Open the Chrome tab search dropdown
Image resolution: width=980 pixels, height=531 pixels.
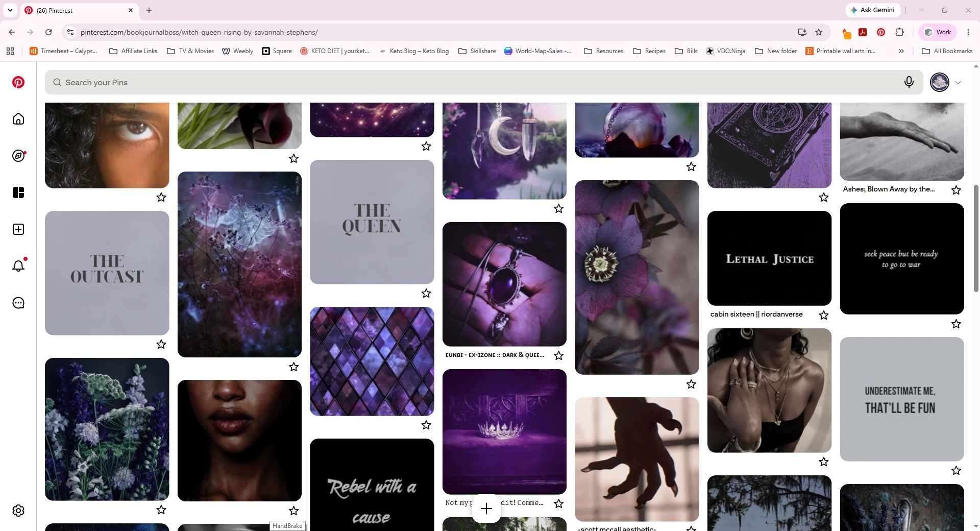pyautogui.click(x=10, y=10)
